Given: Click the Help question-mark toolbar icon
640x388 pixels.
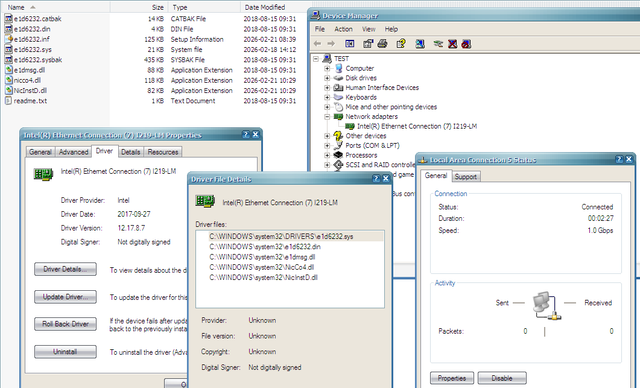Looking at the screenshot, I should [x=401, y=43].
